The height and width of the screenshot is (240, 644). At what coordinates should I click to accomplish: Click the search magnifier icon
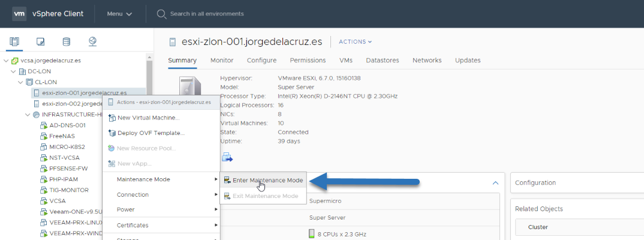coord(161,14)
